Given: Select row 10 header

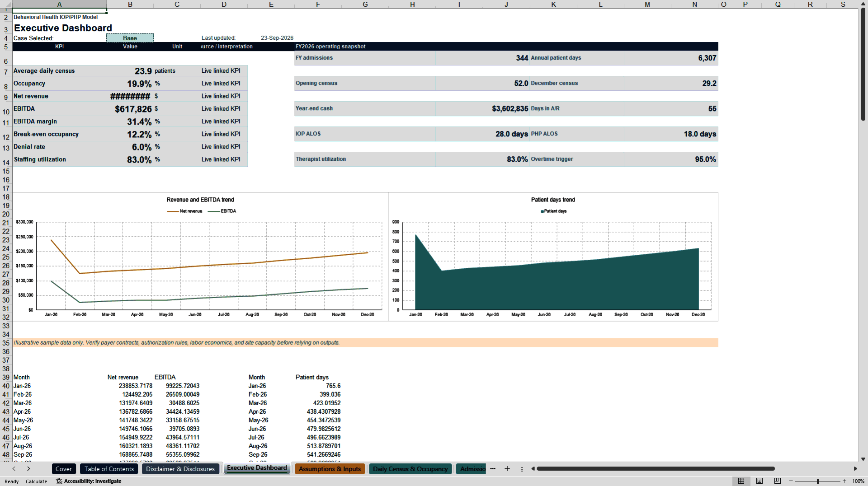Looking at the screenshot, I should 6,112.
